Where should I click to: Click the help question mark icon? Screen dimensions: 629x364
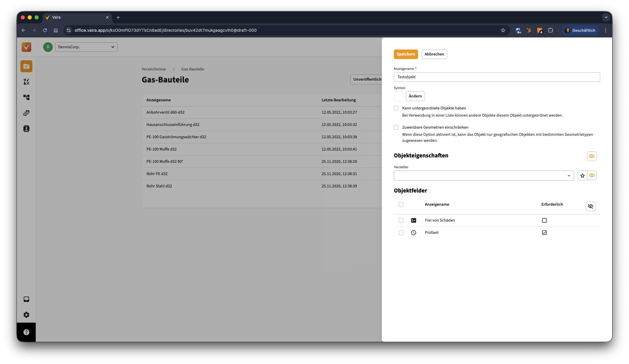[26, 332]
